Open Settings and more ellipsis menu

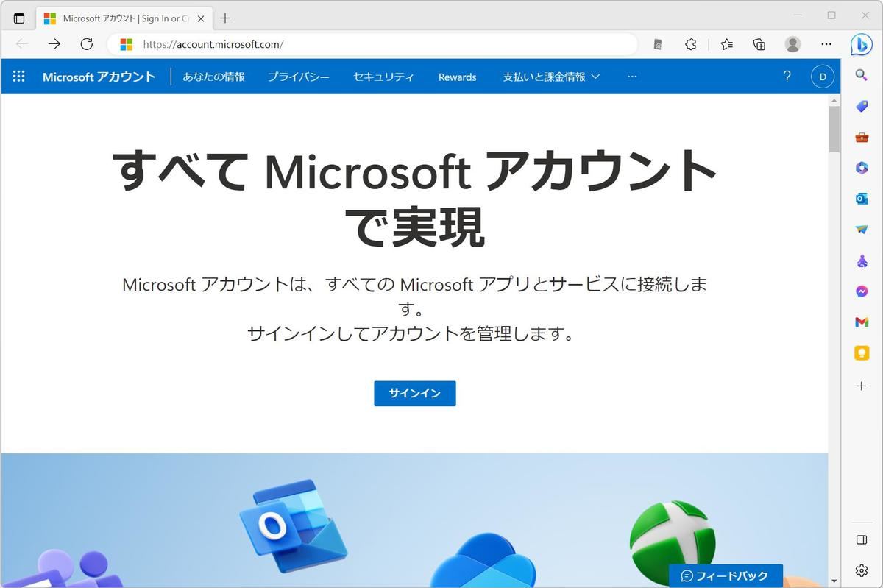tap(826, 44)
